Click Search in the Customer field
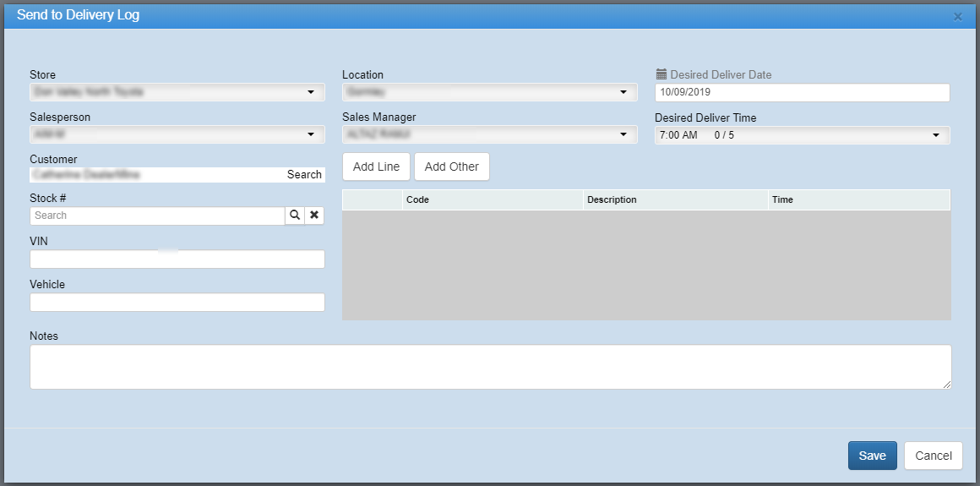Screen dimensions: 980x486 click(304, 175)
